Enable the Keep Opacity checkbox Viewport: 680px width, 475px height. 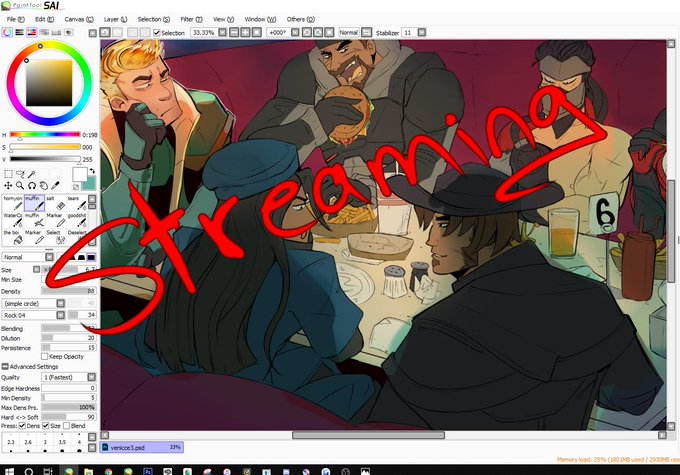tap(44, 357)
